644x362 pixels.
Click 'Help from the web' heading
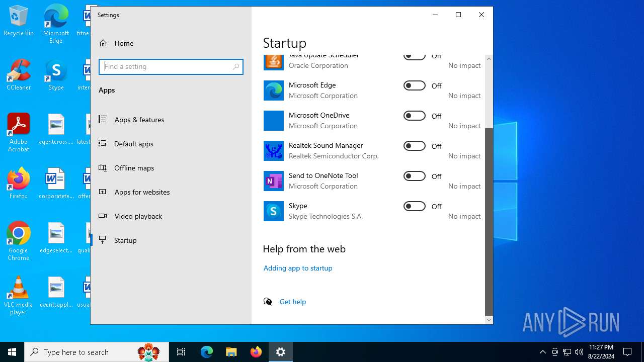coord(304,249)
